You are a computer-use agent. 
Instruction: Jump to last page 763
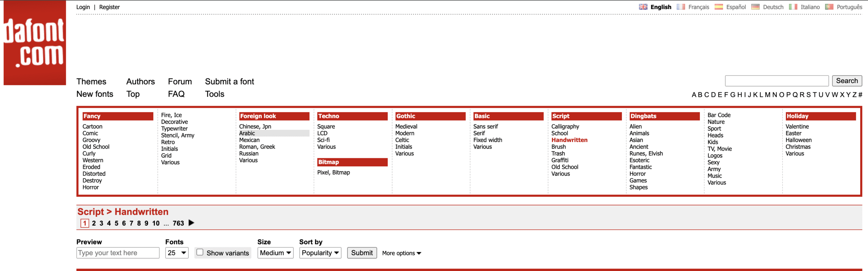coord(178,223)
